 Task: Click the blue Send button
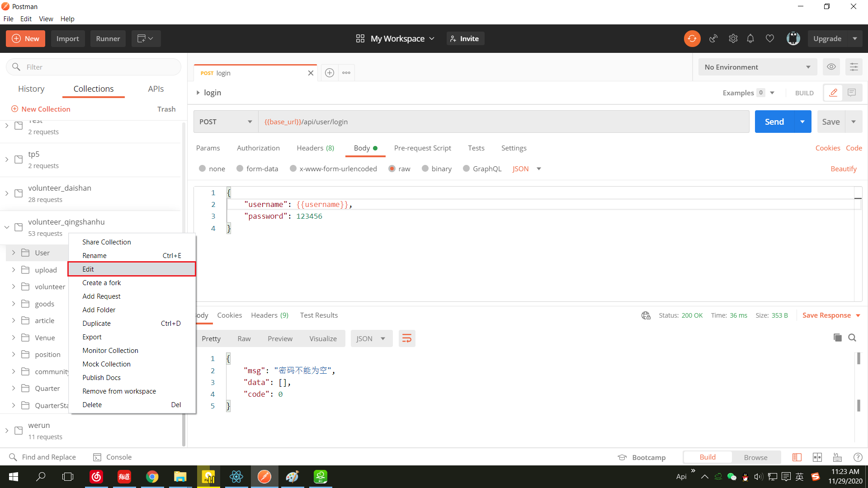point(774,122)
